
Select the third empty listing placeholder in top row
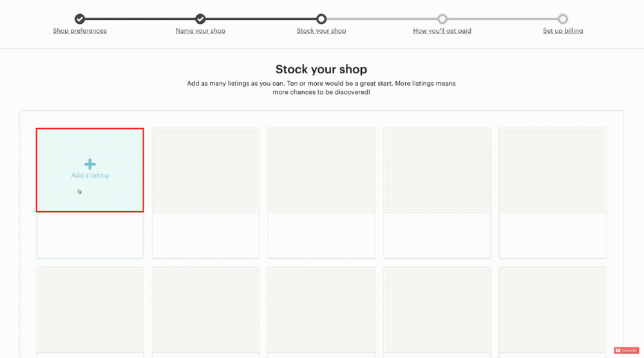pyautogui.click(x=321, y=193)
